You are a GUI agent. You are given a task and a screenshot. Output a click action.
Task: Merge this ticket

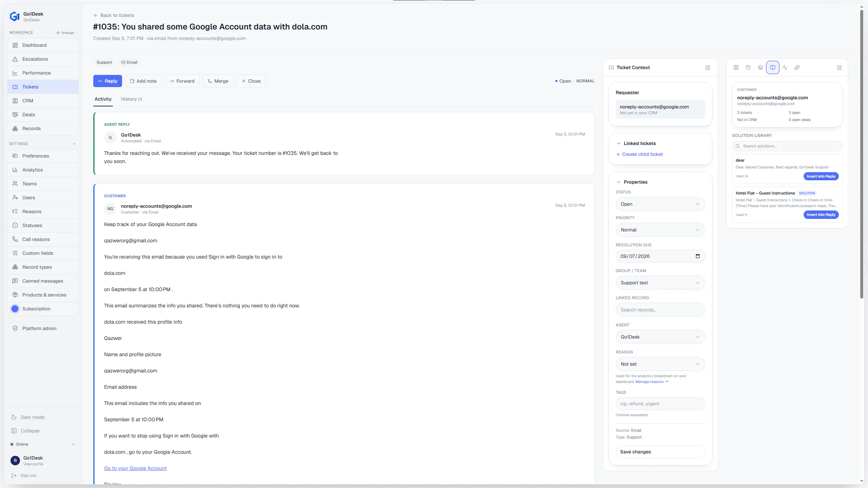218,81
